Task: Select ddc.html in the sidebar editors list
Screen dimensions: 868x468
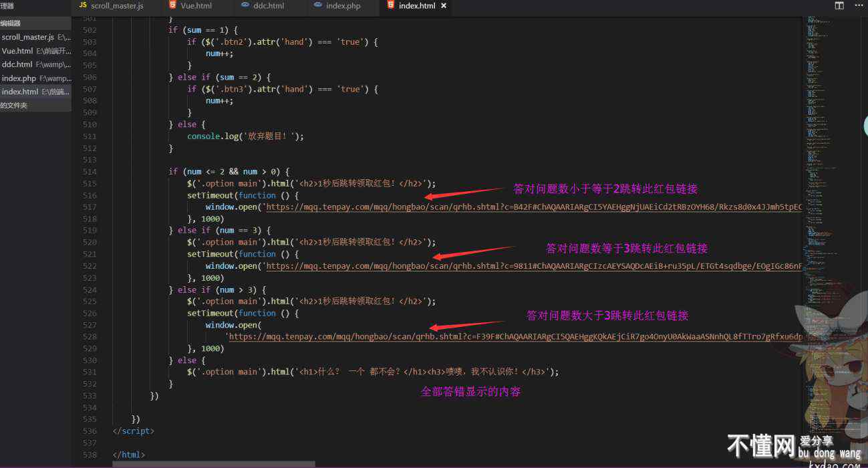Action: (x=35, y=65)
